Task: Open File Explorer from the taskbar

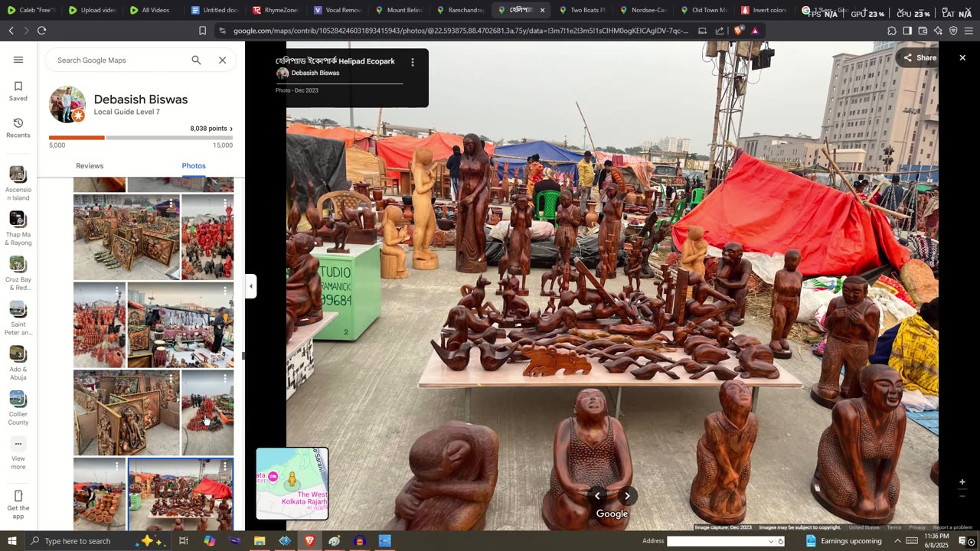Action: (260, 541)
